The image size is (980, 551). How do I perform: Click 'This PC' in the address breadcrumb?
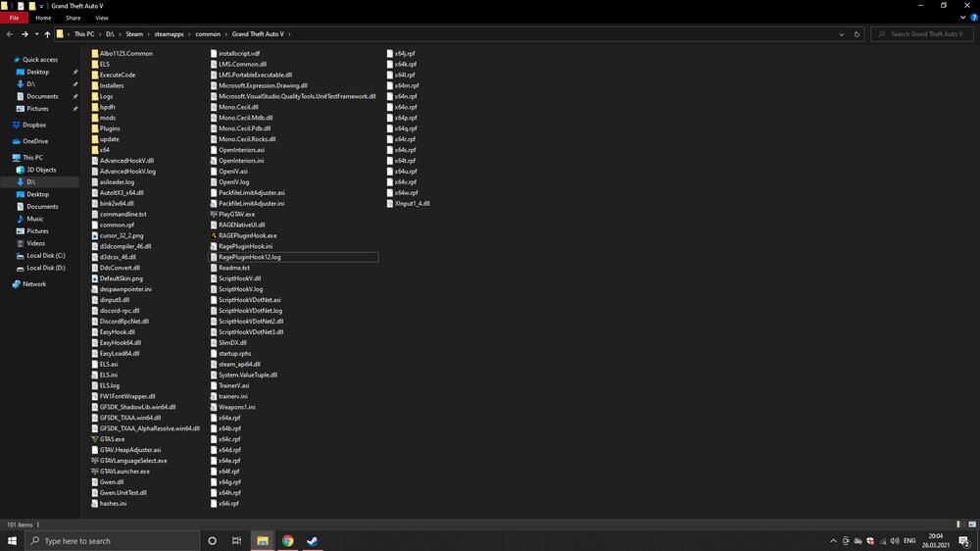[83, 34]
